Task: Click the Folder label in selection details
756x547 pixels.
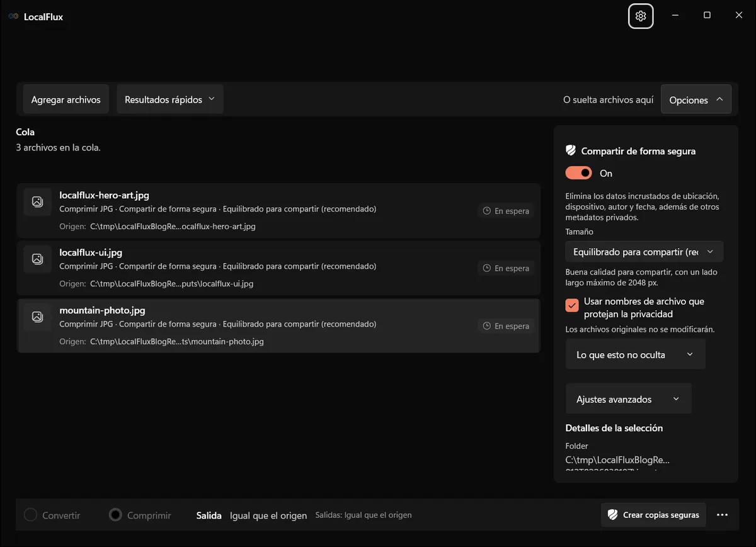Action: click(577, 446)
